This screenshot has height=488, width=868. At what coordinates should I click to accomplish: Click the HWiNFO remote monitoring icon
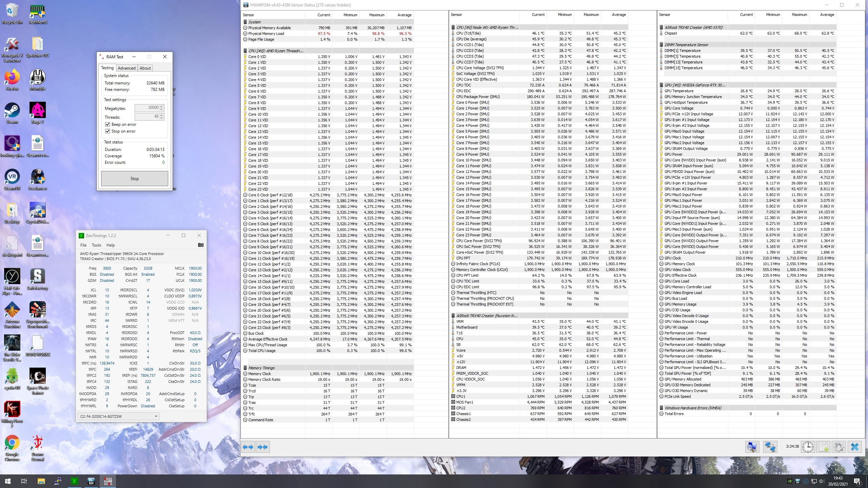tap(770, 447)
